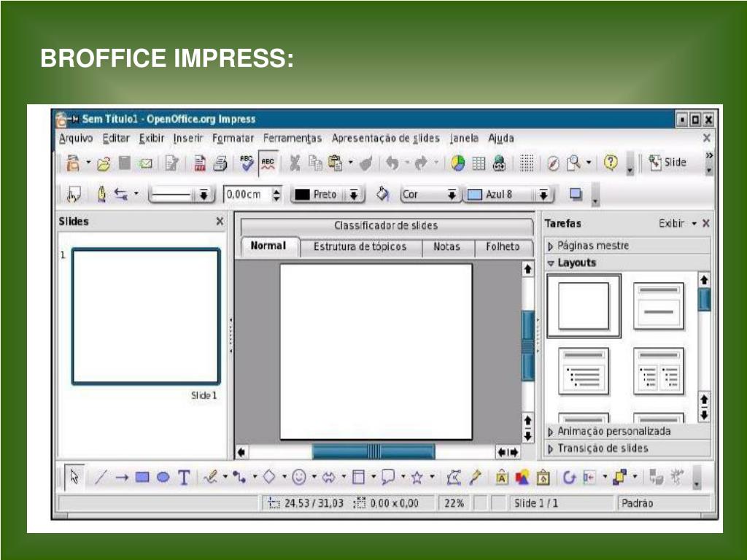Export directly as PDF icon

tap(200, 163)
